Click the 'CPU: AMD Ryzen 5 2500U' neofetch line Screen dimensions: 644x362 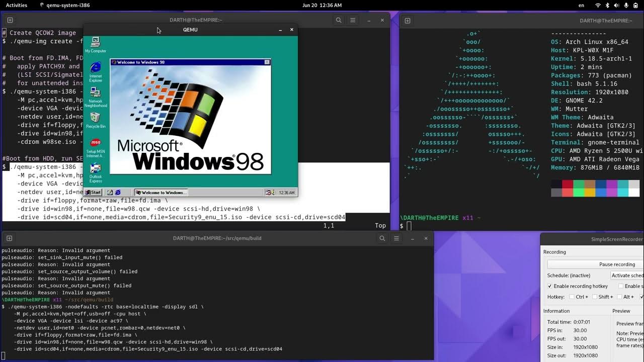(597, 151)
